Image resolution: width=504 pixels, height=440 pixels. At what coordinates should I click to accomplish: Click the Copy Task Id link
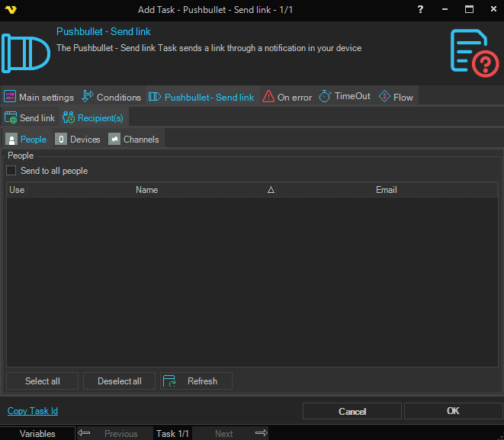tap(33, 411)
